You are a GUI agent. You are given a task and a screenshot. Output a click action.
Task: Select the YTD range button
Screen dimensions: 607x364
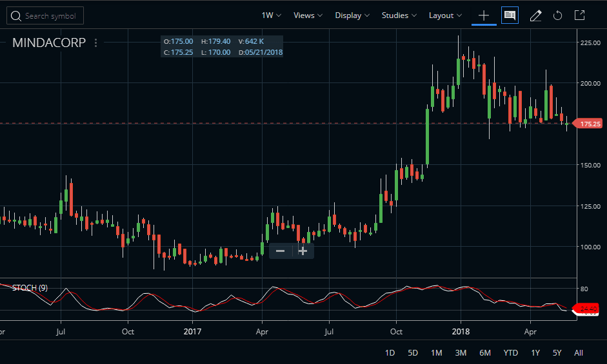pyautogui.click(x=511, y=353)
